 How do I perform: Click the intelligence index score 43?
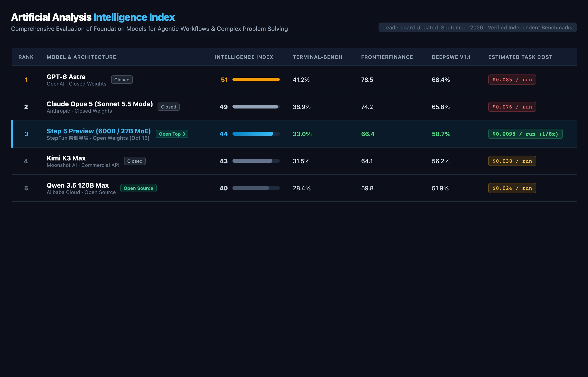[x=223, y=161]
